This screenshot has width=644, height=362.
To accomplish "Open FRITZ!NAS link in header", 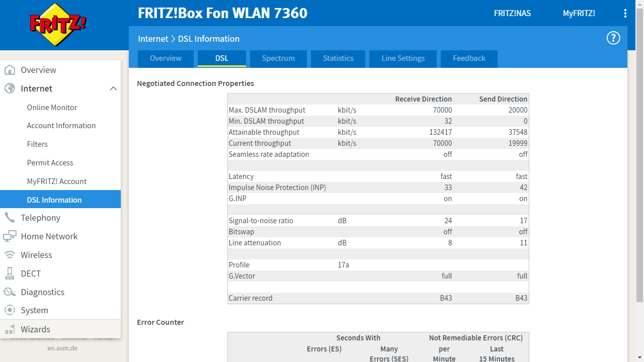I will pos(512,14).
